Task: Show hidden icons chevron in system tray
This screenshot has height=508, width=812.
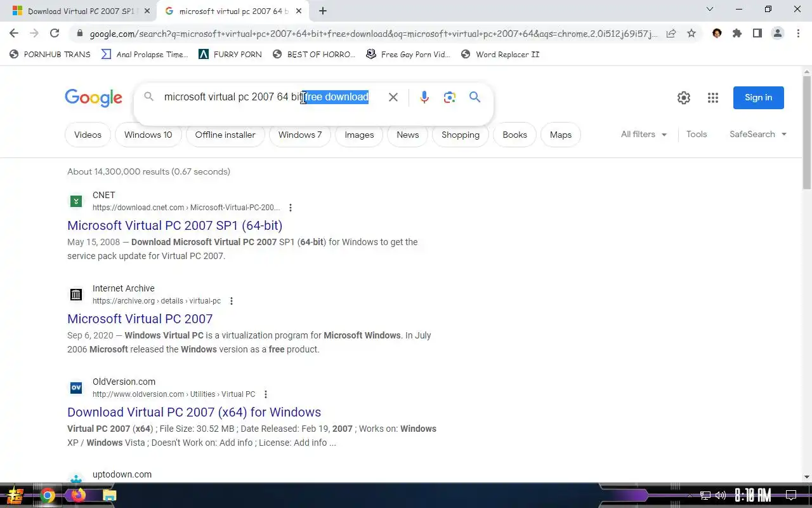Action: 690,495
